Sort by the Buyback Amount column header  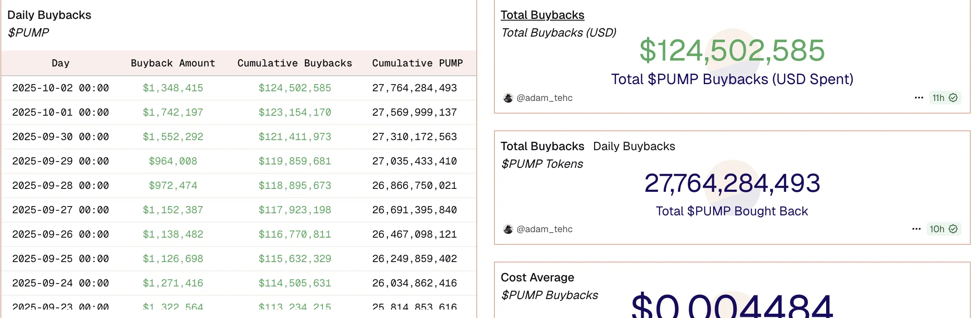click(173, 63)
